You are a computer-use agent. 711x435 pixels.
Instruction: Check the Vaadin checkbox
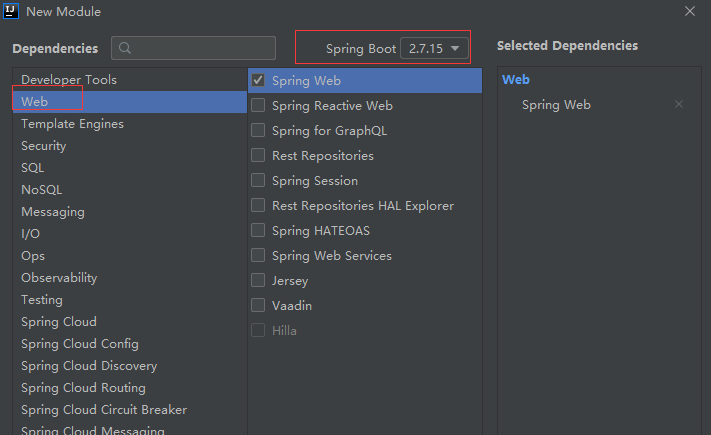258,305
